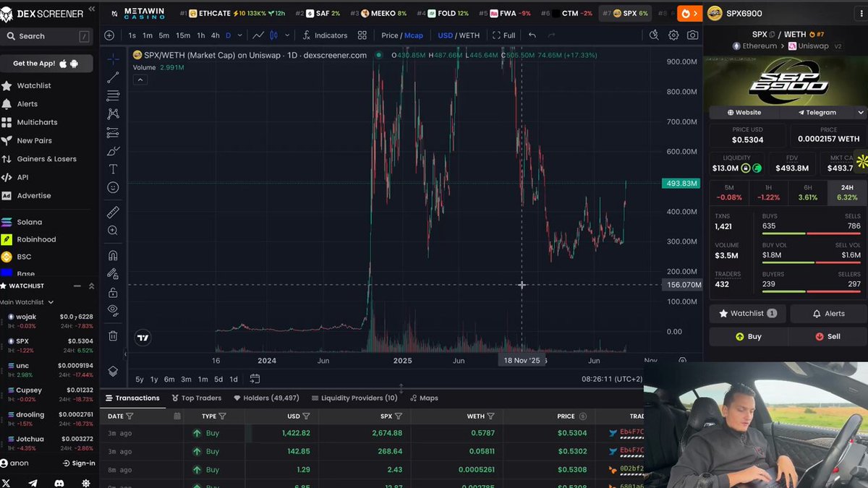868x488 pixels.
Task: Switch to the Holders tab
Action: click(x=266, y=398)
